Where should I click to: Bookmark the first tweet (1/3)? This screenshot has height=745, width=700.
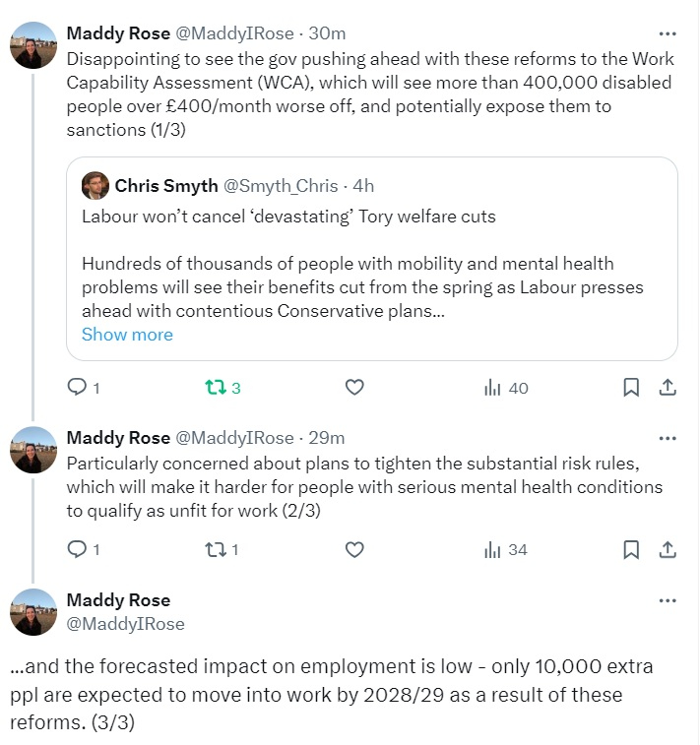[631, 388]
